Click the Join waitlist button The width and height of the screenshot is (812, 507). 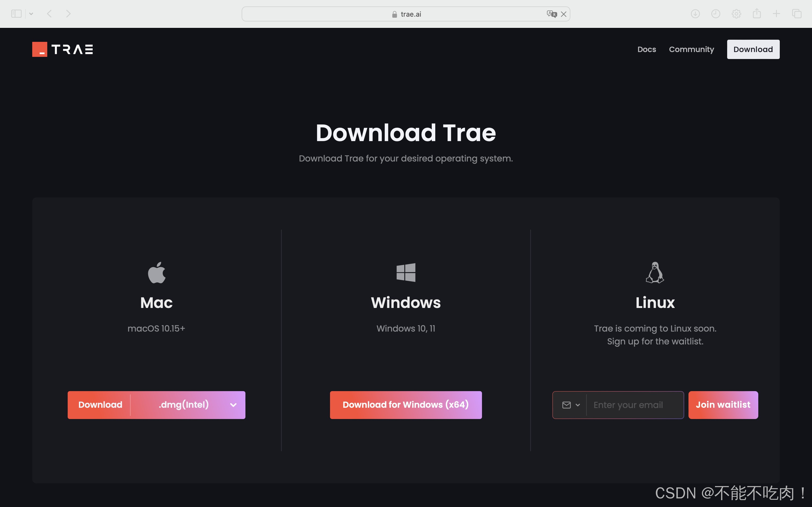pos(723,405)
